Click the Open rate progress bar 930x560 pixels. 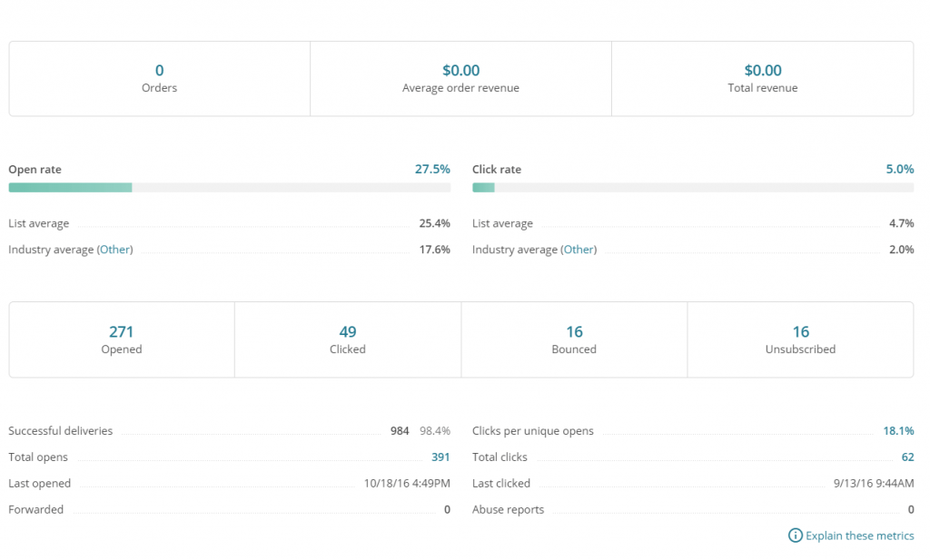tap(229, 188)
